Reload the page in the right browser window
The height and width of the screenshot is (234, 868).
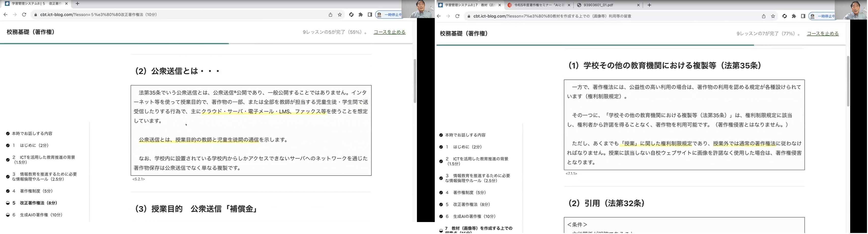[457, 16]
